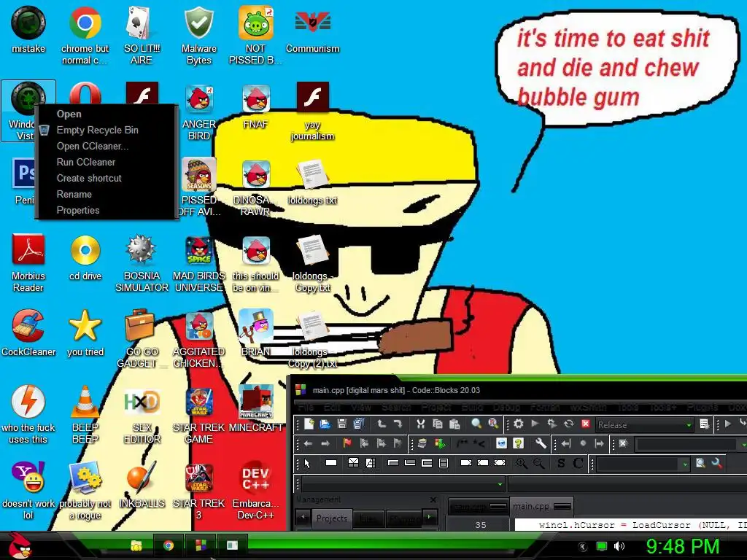This screenshot has width=747, height=560.
Task: Click the Undo arrow in Code::Blocks toolbar
Action: [x=381, y=424]
